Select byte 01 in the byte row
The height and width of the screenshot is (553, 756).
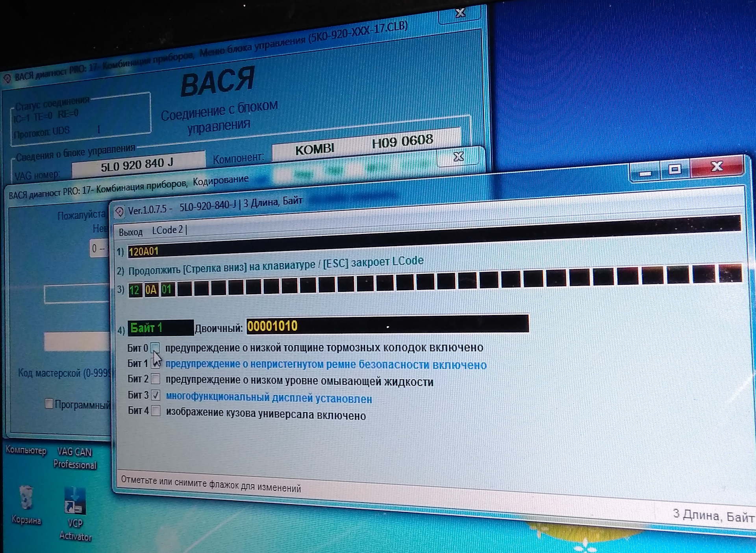pos(167,289)
